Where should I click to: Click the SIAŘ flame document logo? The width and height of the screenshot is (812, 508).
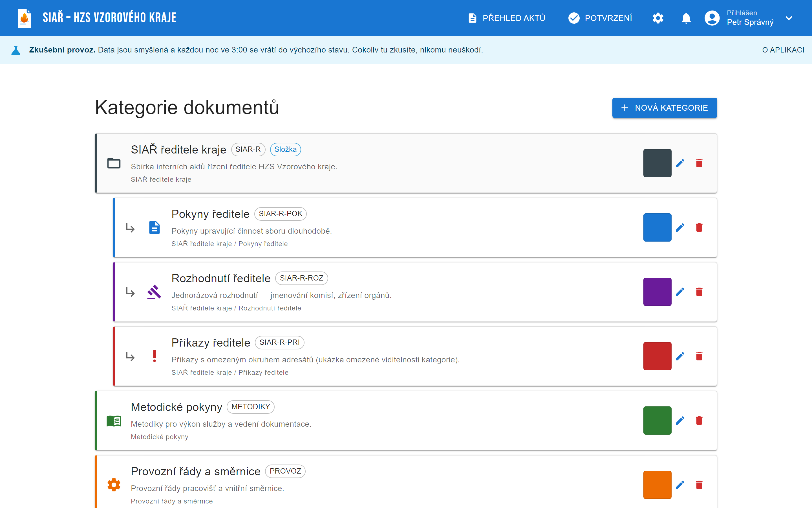[x=24, y=18]
